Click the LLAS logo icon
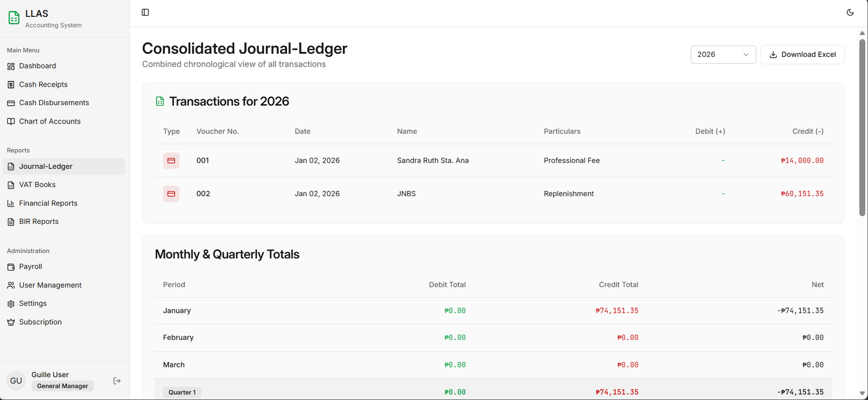 pos(14,18)
